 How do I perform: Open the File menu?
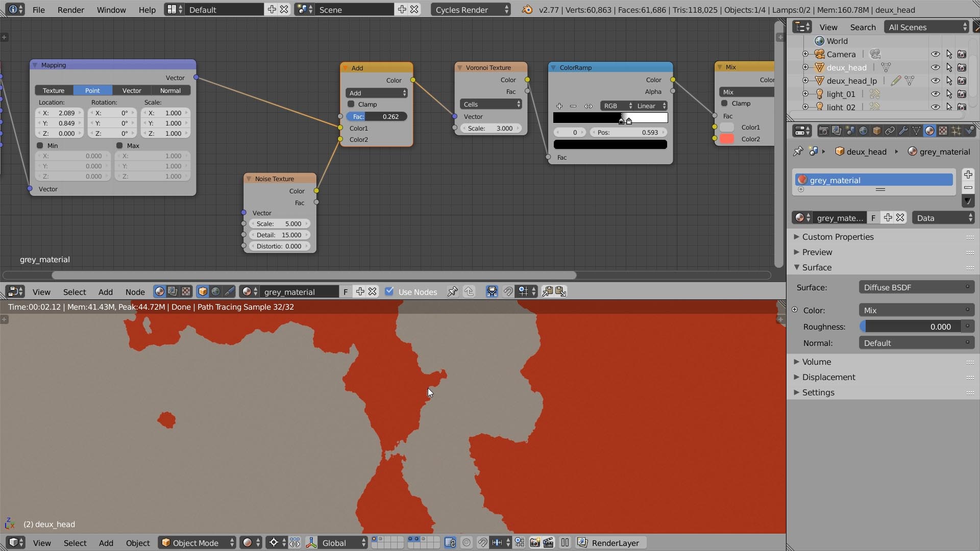coord(38,9)
